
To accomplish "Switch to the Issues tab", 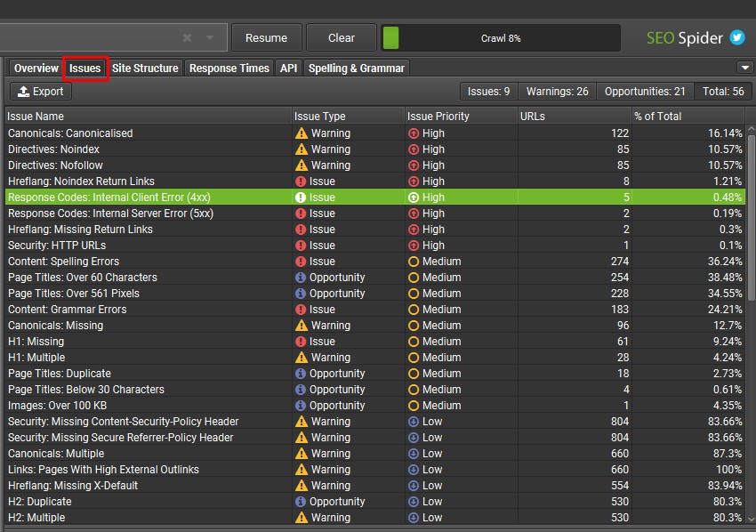I will (x=84, y=68).
